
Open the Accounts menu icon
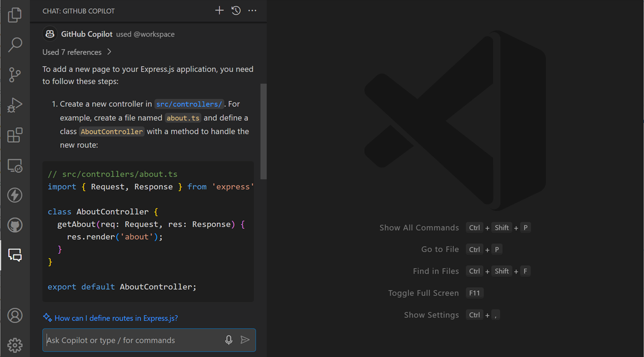pos(15,316)
